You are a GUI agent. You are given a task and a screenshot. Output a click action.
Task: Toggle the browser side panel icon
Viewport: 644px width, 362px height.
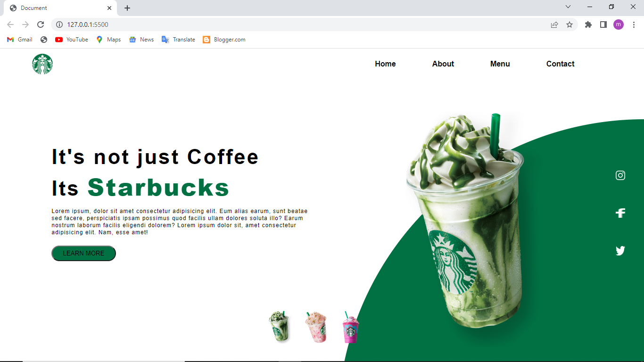coord(603,25)
